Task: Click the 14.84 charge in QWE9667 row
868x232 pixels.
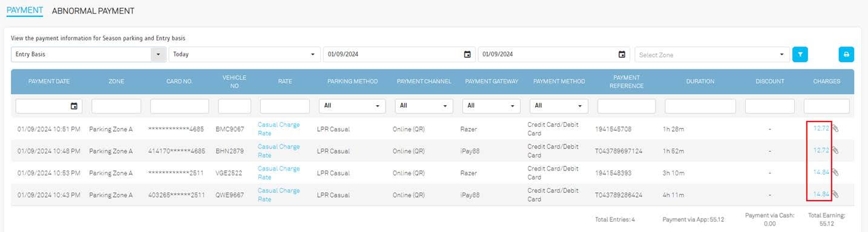Action: (821, 195)
